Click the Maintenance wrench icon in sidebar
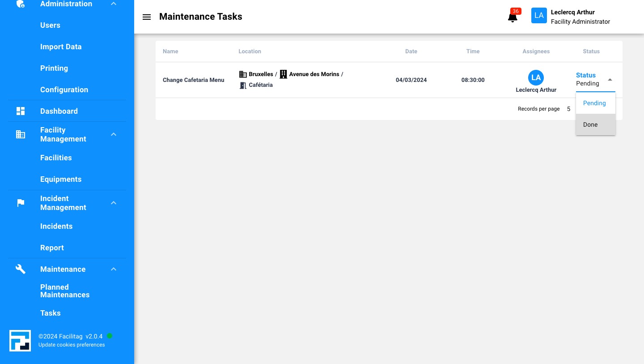This screenshot has width=644, height=364. (21, 269)
